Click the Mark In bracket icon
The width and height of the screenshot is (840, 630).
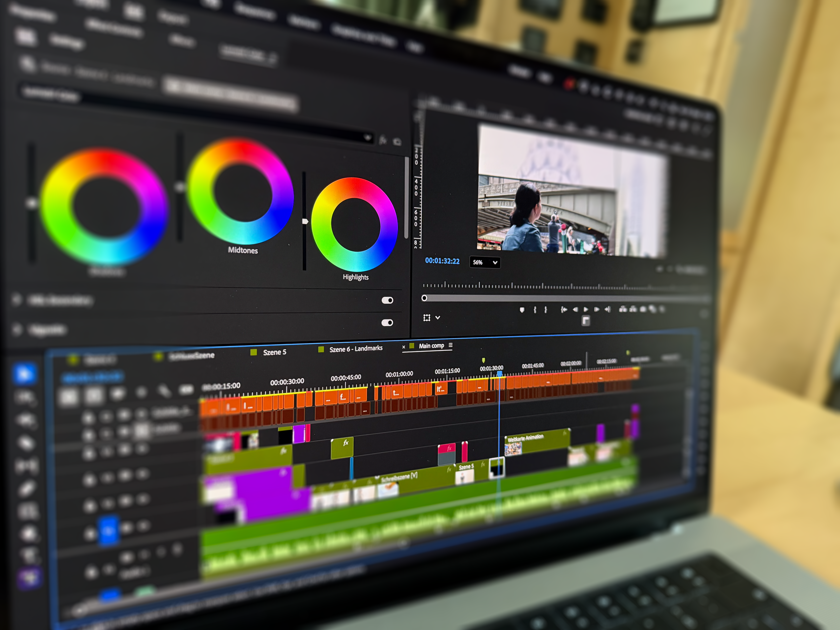(535, 309)
